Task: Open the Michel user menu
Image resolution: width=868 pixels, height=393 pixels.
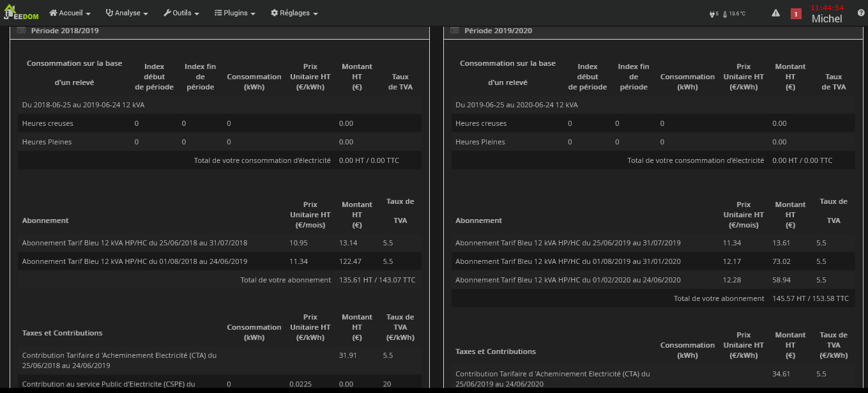Action: pyautogui.click(x=827, y=19)
